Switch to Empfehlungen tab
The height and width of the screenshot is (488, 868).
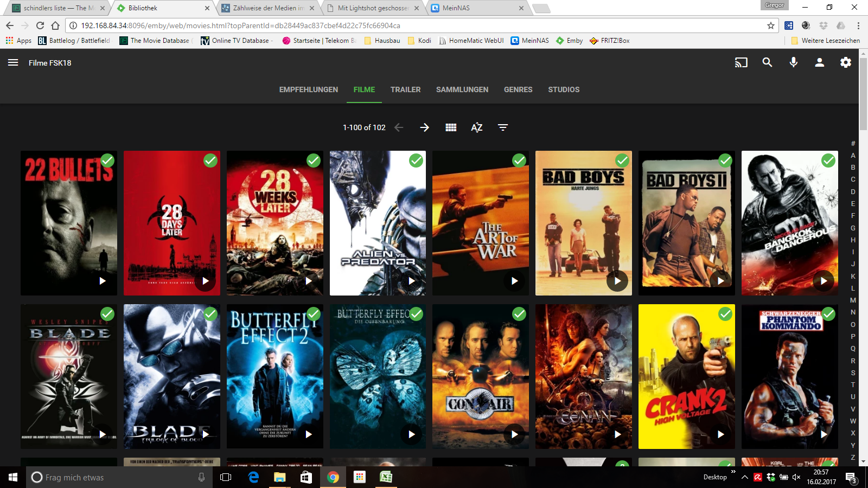tap(309, 89)
